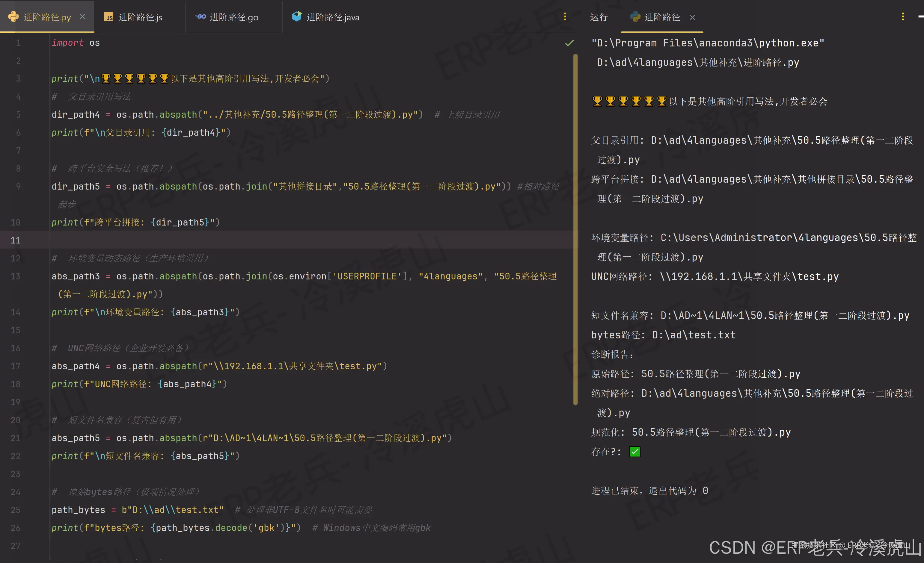Image resolution: width=924 pixels, height=563 pixels.
Task: Open the 进阶路径.js editor tab
Action: (139, 17)
